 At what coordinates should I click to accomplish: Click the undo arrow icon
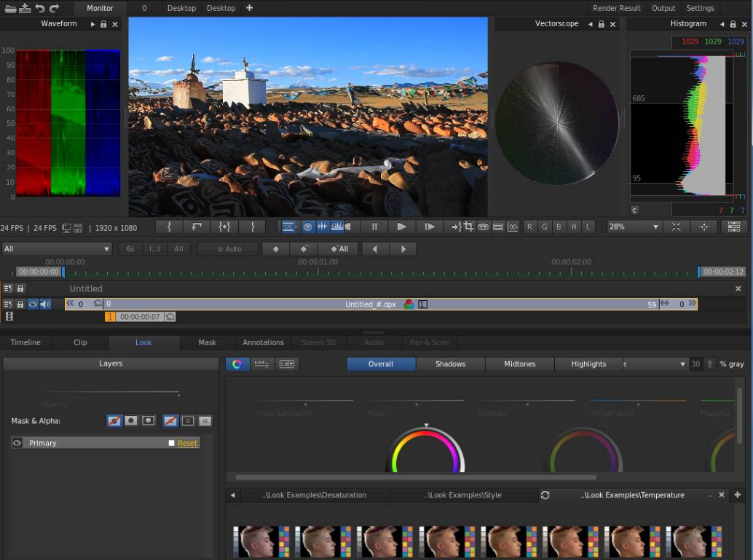coord(40,8)
